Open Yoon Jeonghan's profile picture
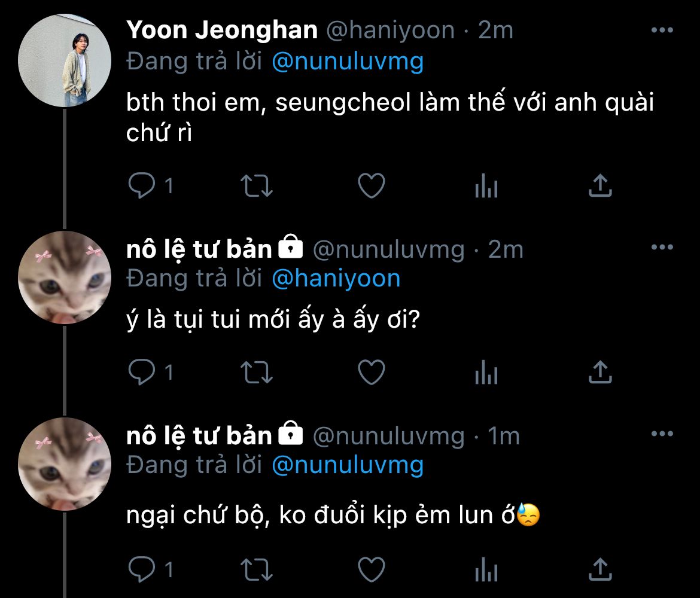 65,60
